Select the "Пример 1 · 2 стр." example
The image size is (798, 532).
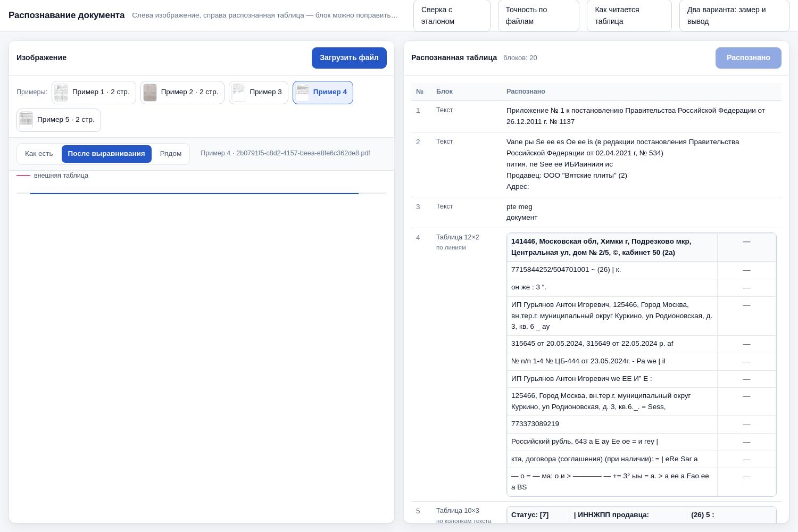tap(94, 93)
